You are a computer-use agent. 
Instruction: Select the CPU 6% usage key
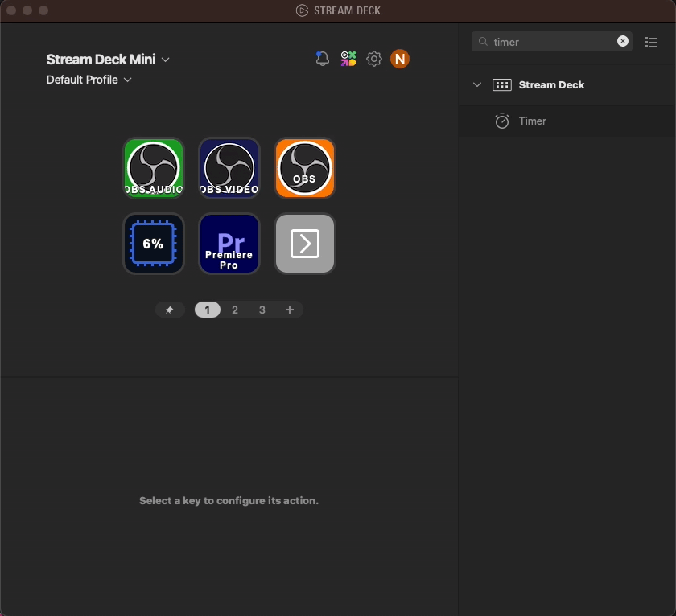(x=154, y=244)
